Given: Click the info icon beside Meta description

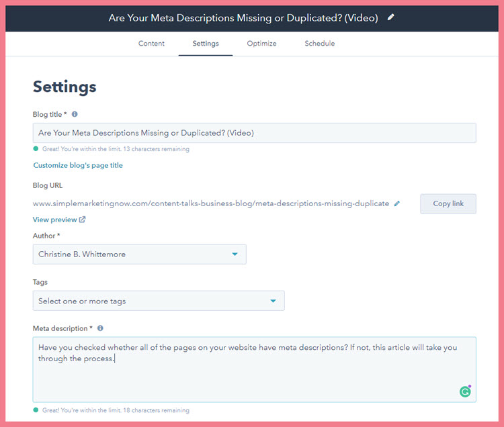Looking at the screenshot, I should [x=100, y=328].
